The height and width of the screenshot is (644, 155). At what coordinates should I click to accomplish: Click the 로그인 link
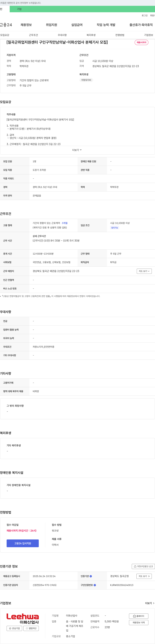[x=145, y=15]
